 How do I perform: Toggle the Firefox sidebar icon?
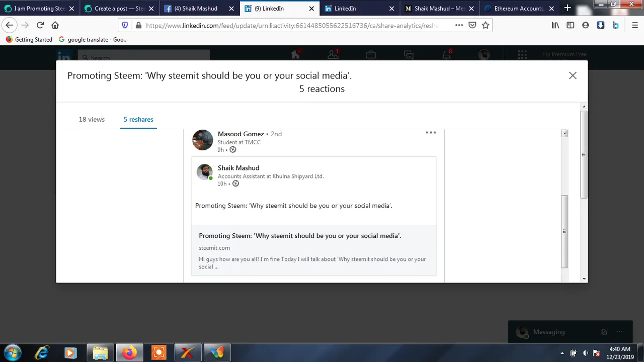coord(571,25)
